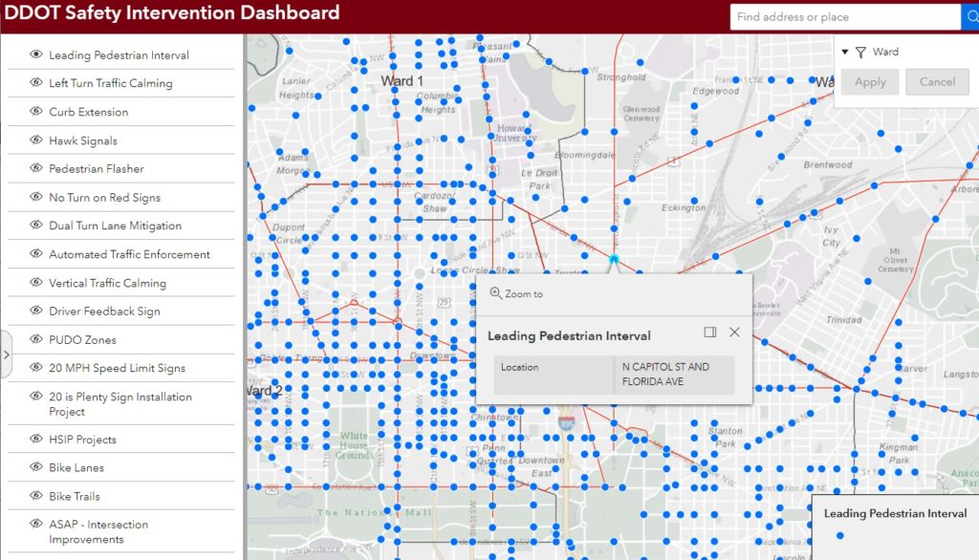Toggle 20 is Plenty Sign Installation eye icon

coord(36,396)
